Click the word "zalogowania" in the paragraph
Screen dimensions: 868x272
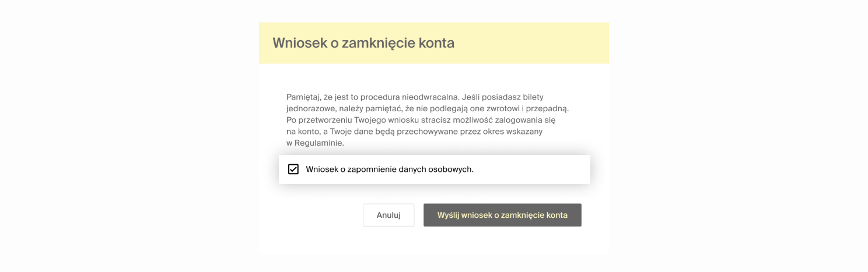[x=519, y=120]
